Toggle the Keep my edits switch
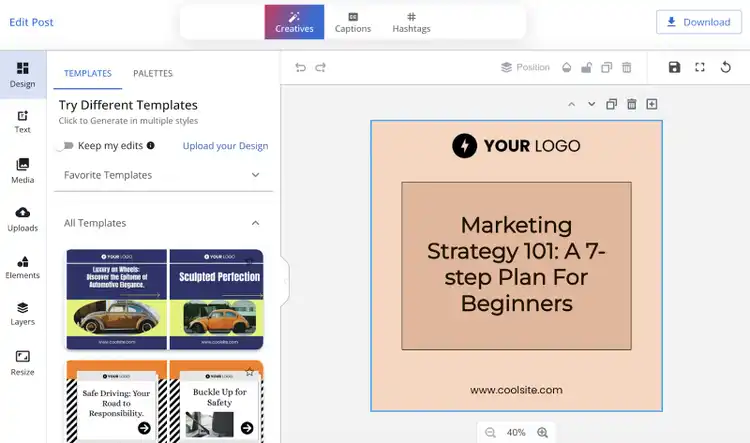The height and width of the screenshot is (443, 750). [x=66, y=145]
